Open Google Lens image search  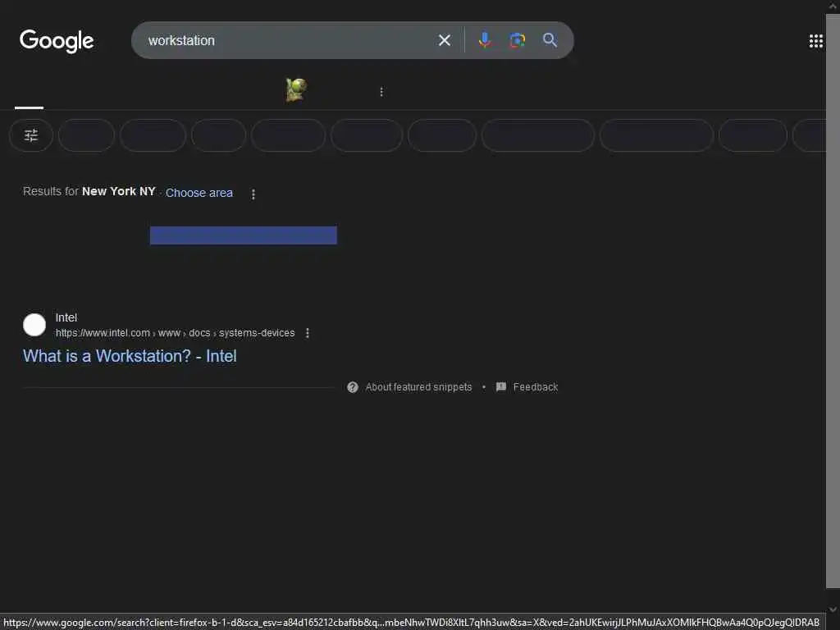(x=517, y=40)
